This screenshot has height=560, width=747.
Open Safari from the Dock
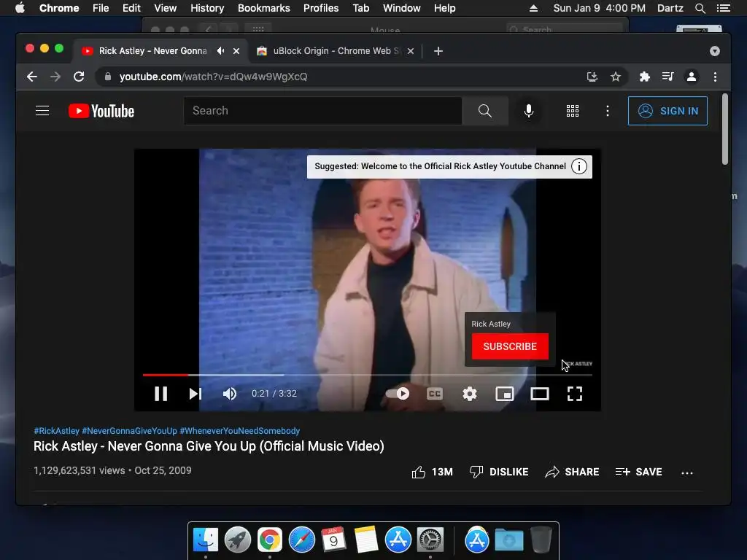point(301,540)
